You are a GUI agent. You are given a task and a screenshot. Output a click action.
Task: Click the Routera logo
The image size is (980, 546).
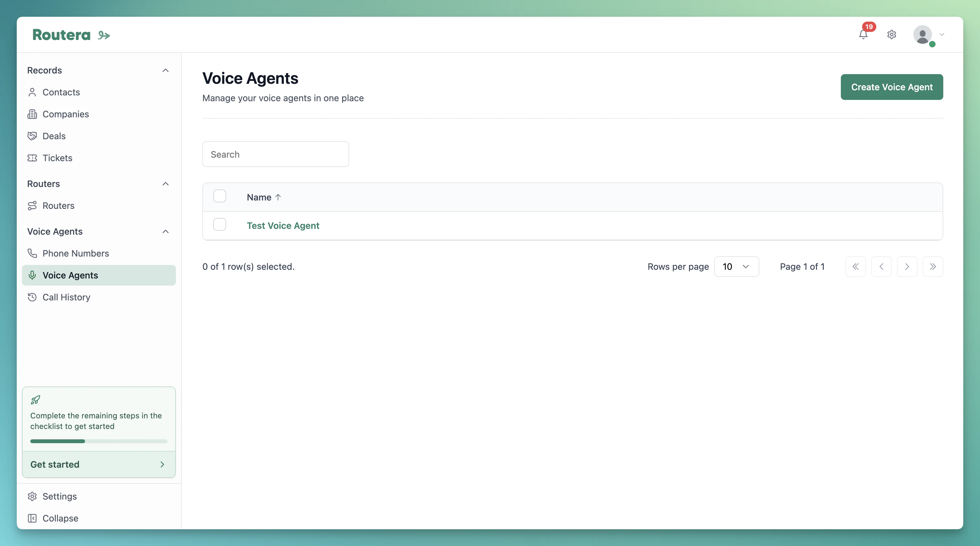click(x=72, y=34)
